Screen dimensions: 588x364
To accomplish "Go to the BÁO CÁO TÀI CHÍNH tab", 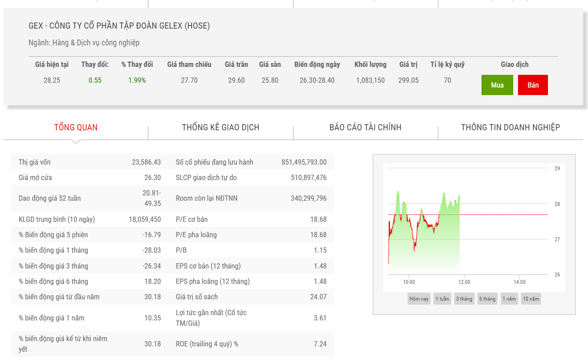I will coord(365,127).
